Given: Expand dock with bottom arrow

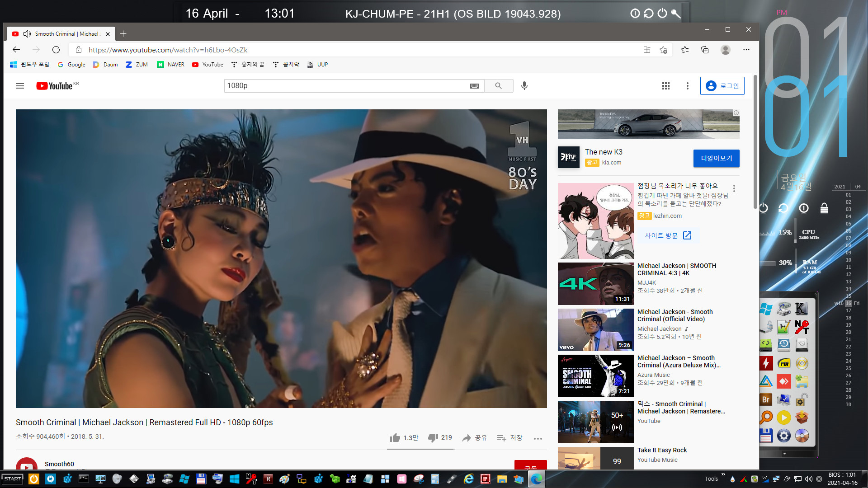Looking at the screenshot, I should point(785,453).
